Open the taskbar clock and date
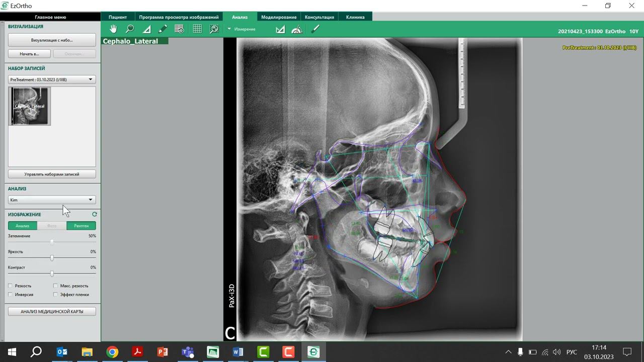 [599, 352]
